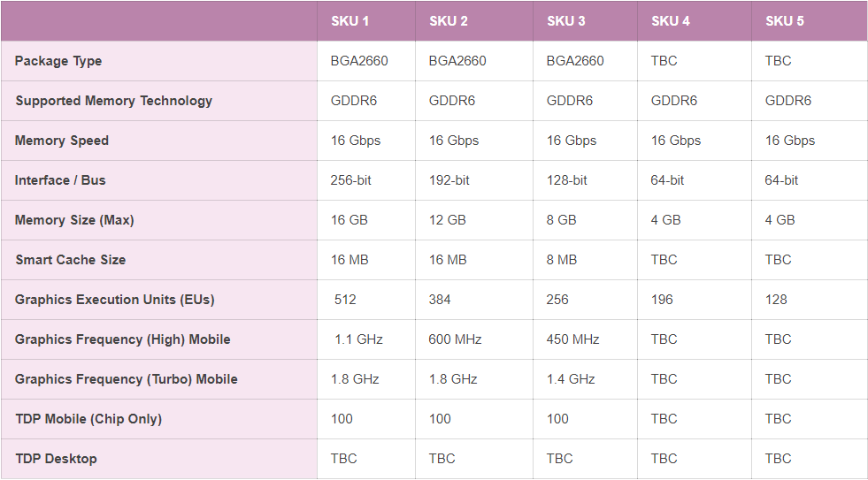Click the 1.4 GHz turbo frequency cell
868x480 pixels.
point(571,379)
